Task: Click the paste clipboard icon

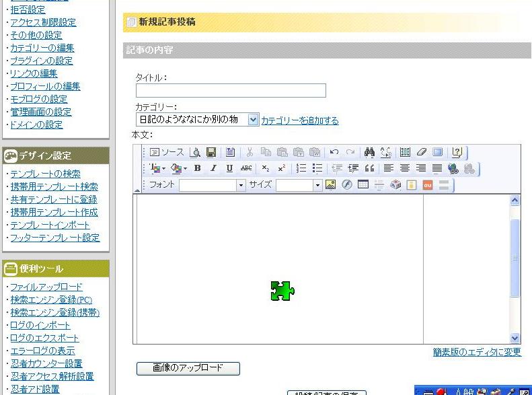Action: click(x=282, y=152)
